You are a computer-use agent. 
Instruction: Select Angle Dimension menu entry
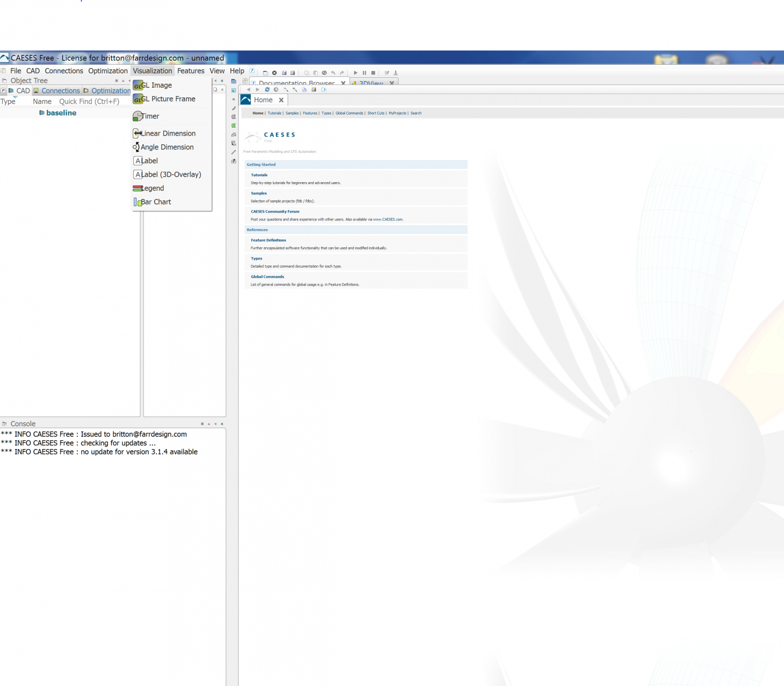pyautogui.click(x=171, y=147)
